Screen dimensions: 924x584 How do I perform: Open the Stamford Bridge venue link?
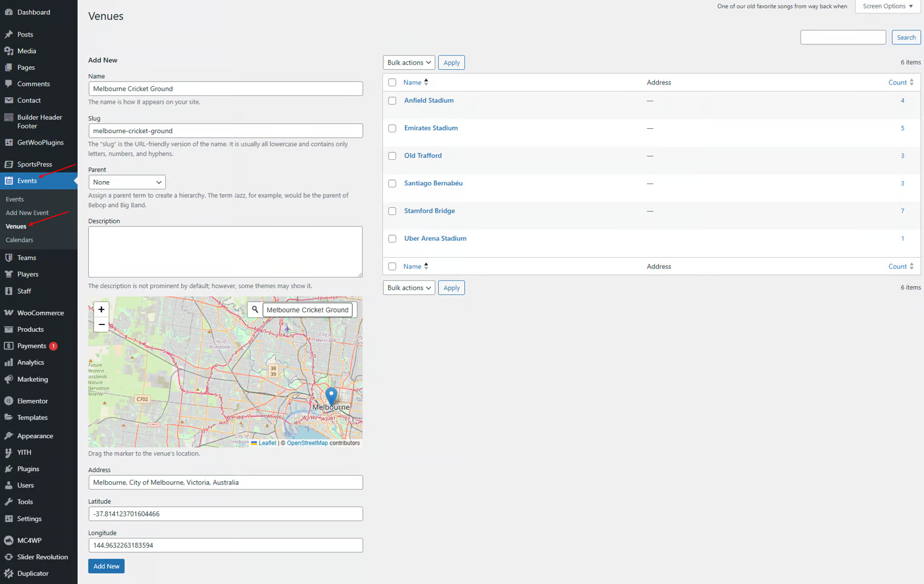click(x=429, y=211)
